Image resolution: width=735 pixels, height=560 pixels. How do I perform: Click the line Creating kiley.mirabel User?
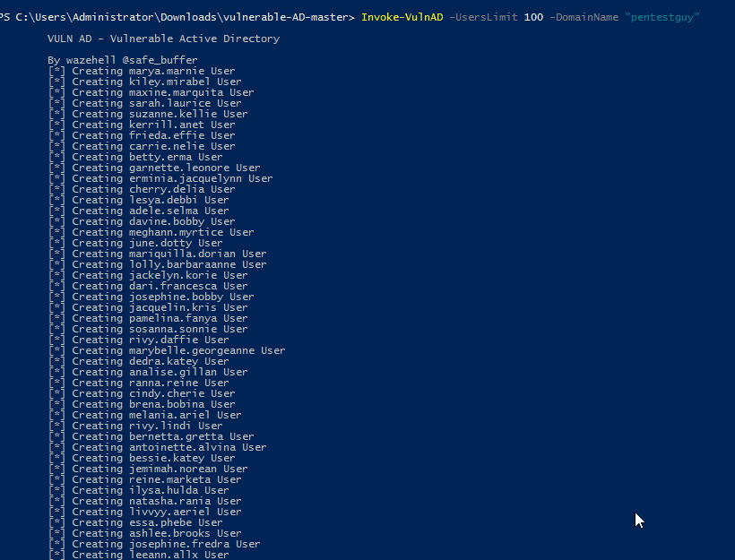pos(145,82)
